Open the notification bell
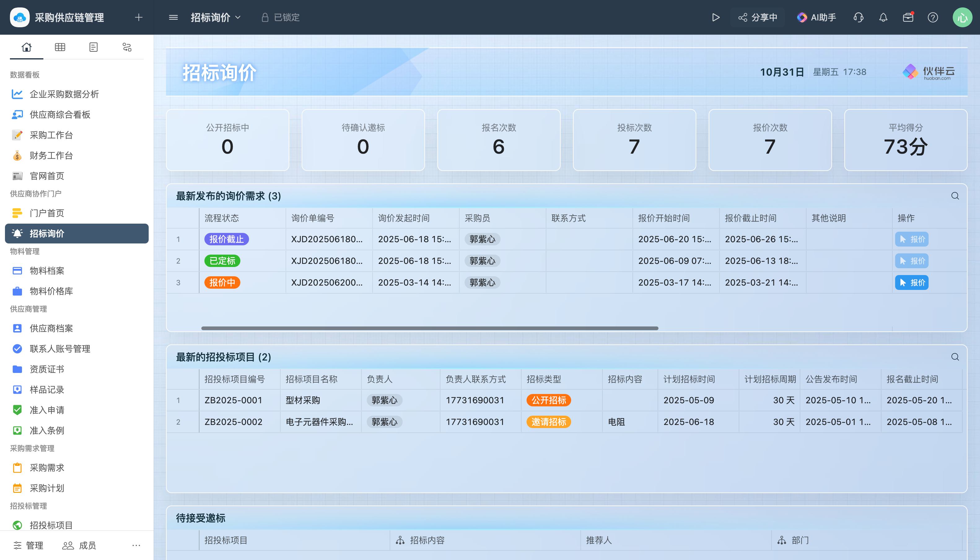 pos(883,17)
